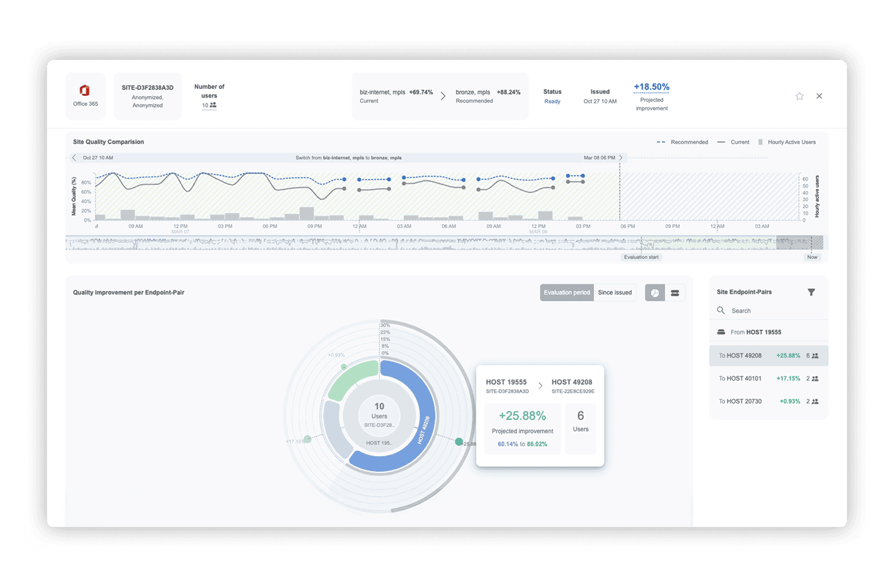Click the right chevron near Mar 08 timestamp
Image resolution: width=894 pixels, height=588 pixels.
click(x=621, y=158)
